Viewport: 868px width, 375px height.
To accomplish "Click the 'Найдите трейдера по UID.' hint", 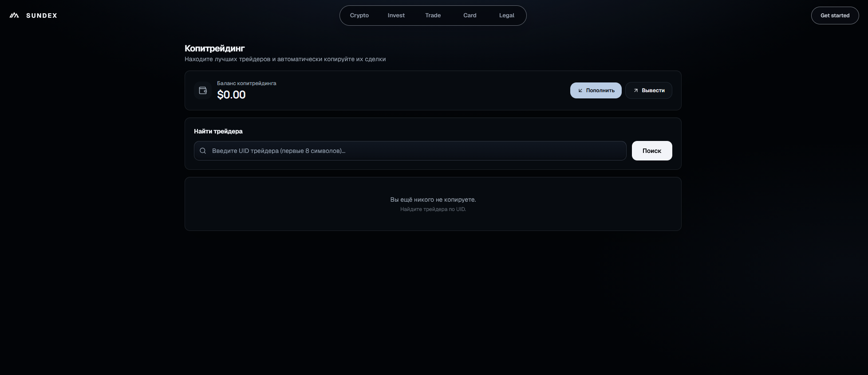I will coord(433,209).
